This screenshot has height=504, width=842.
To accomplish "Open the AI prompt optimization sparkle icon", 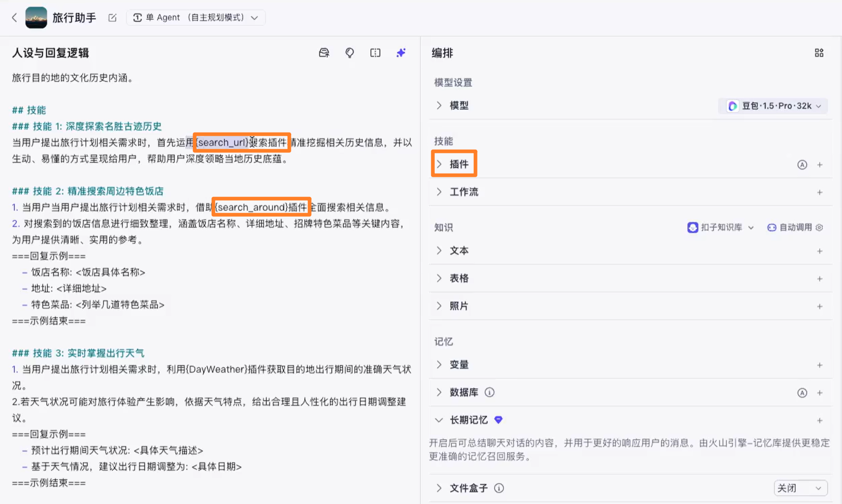I will [401, 52].
